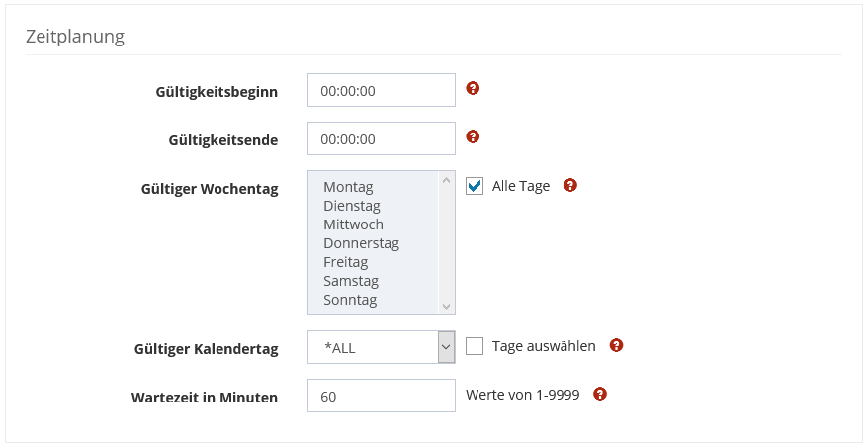Click the Alle Tage label text
The height and width of the screenshot is (447, 868).
(521, 186)
